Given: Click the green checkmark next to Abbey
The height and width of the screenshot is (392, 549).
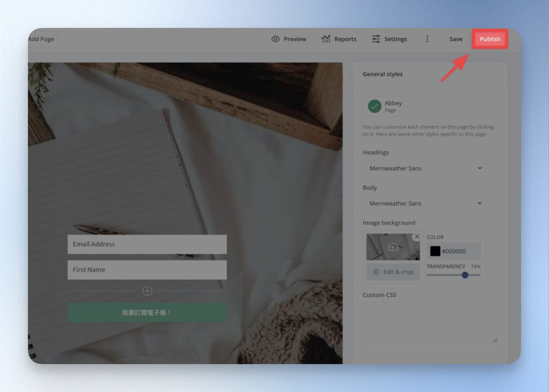Looking at the screenshot, I should click(x=374, y=107).
